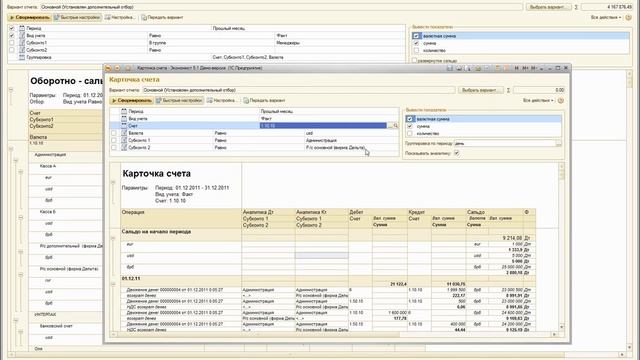This screenshot has height=360, width=640.
Task: Open Настройка... in Карточка счета toolbar
Action: click(222, 100)
